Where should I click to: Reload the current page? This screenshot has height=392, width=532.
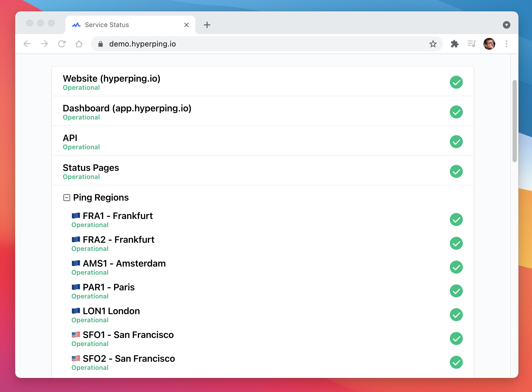point(62,44)
